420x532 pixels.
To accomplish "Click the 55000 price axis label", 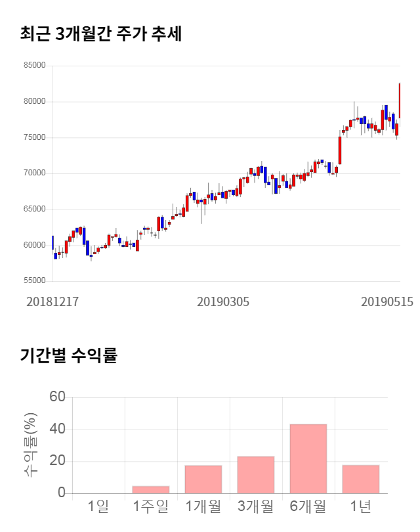I will click(x=34, y=281).
